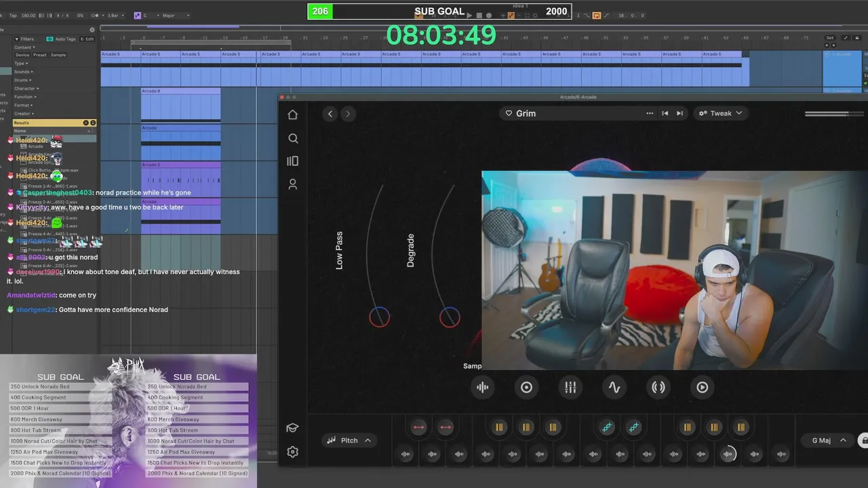
Task: Expand the Format filter group
Action: pos(24,105)
